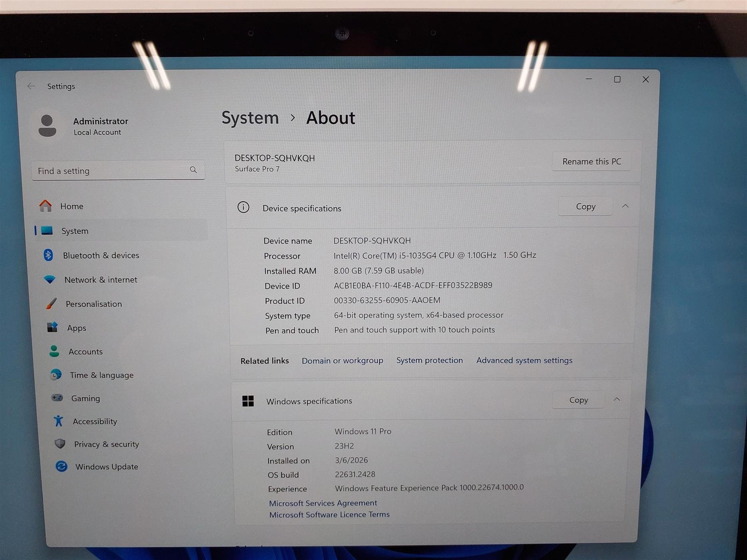Click the System monitor icon

pos(47,231)
